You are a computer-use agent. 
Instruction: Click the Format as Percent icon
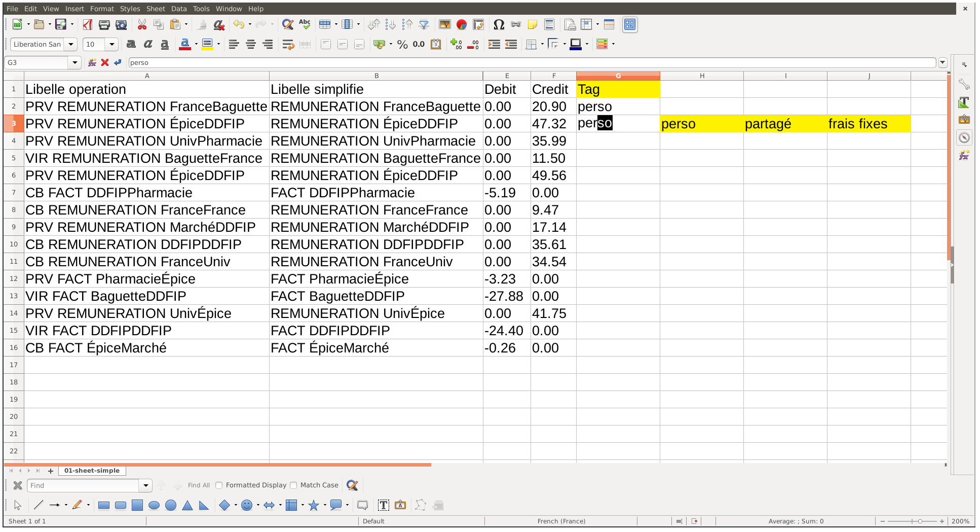pyautogui.click(x=402, y=45)
